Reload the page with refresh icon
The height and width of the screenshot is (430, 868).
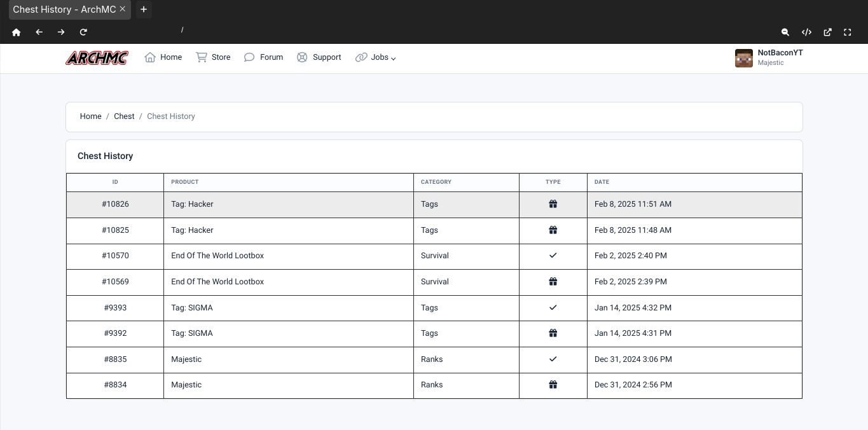tap(83, 32)
